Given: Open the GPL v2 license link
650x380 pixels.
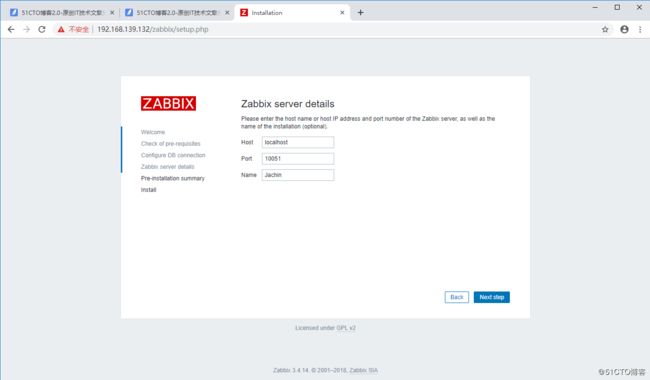Looking at the screenshot, I should pyautogui.click(x=346, y=328).
